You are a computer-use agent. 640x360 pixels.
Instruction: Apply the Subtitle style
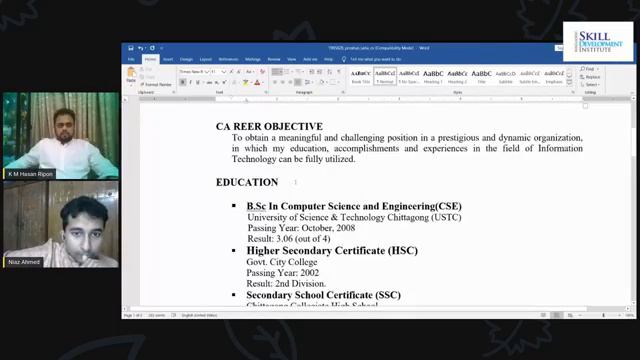(x=505, y=76)
